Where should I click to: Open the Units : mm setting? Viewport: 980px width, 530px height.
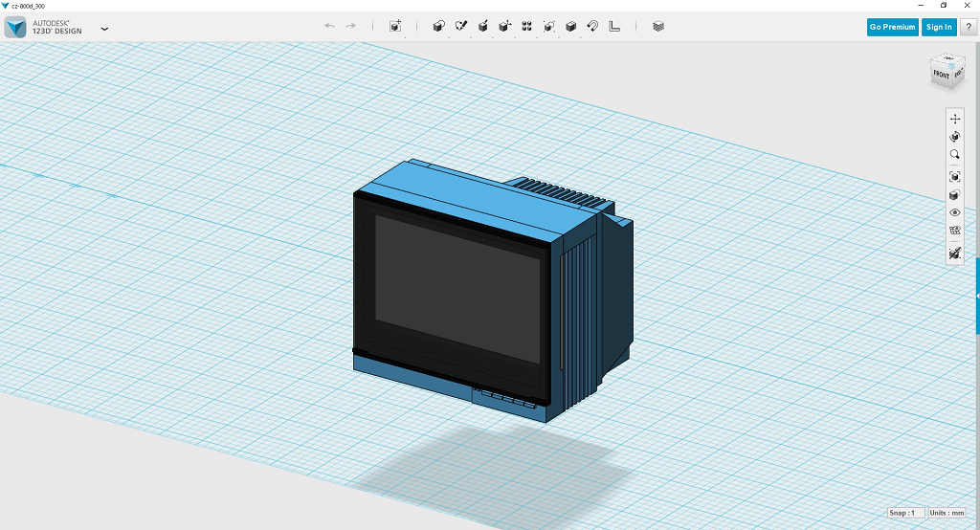point(948,513)
